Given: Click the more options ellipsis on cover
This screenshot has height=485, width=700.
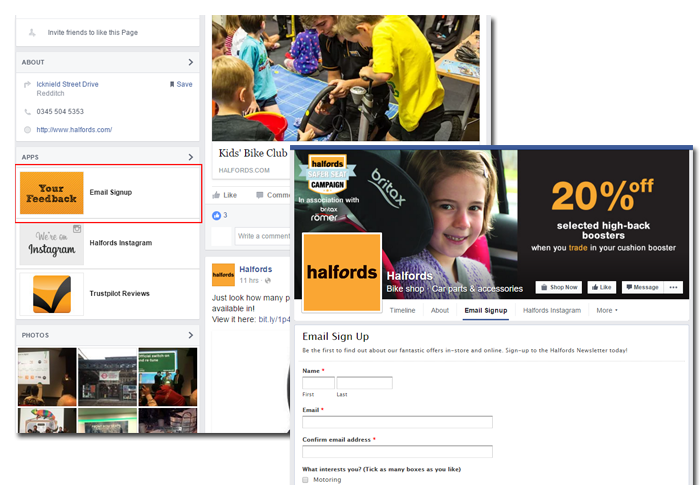Looking at the screenshot, I should click(674, 287).
